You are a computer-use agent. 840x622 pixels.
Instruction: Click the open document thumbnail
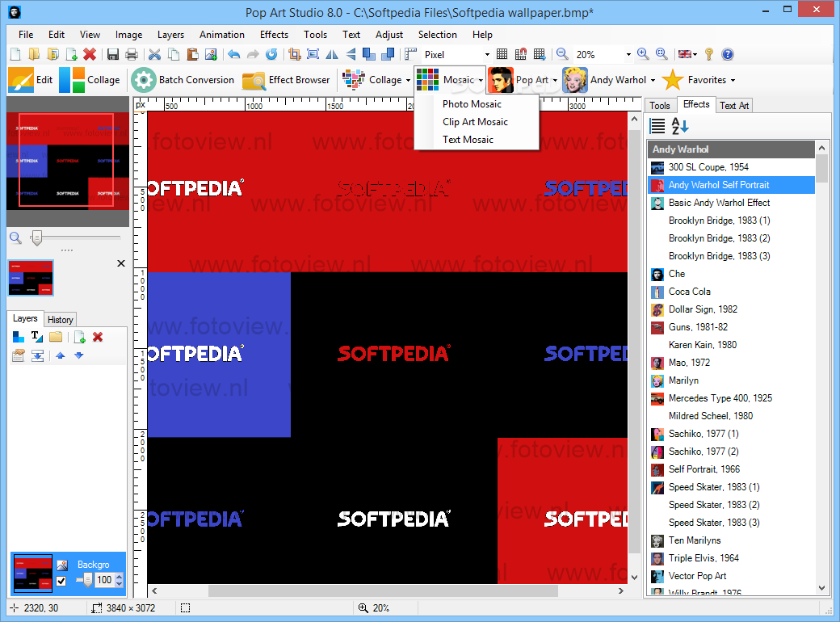[31, 278]
